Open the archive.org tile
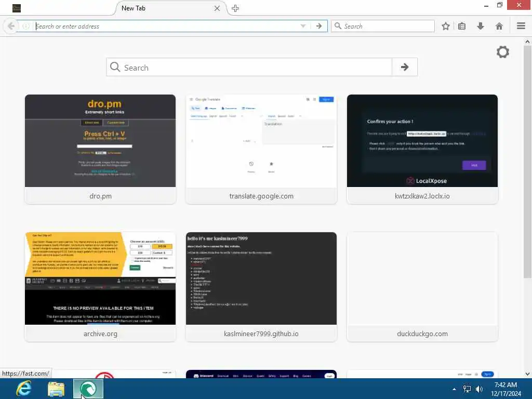Screen dimensions: 532x399 coord(100,287)
